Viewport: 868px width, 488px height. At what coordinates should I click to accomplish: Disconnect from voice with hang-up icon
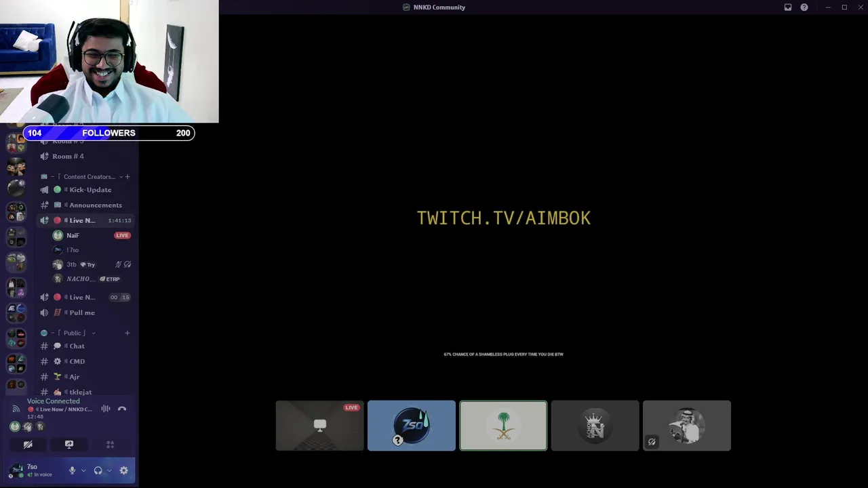pos(122,409)
